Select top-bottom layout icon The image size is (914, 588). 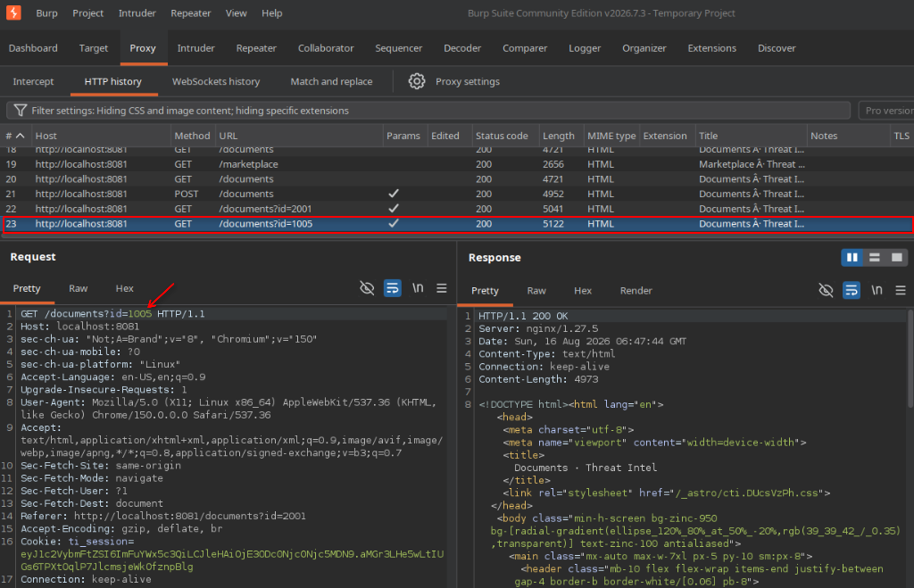(875, 258)
